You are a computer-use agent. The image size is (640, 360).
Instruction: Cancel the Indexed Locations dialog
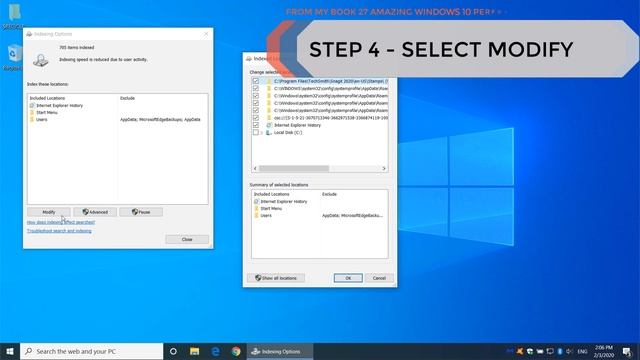(x=379, y=278)
